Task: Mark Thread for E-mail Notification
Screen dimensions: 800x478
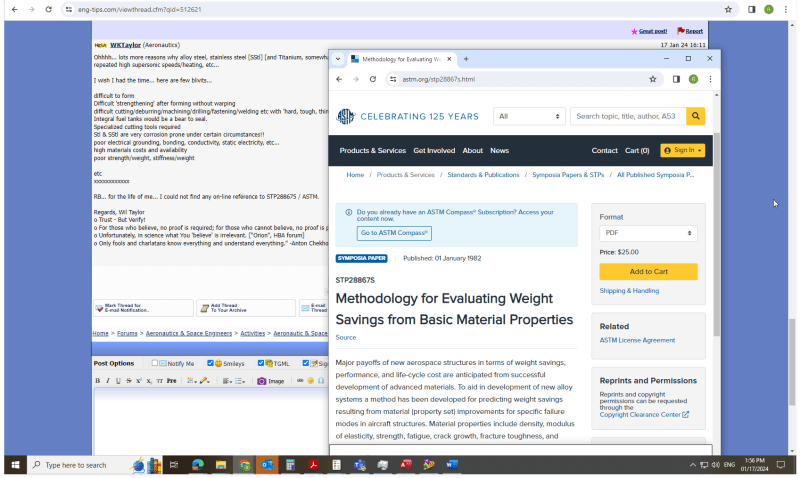Action: [x=143, y=308]
